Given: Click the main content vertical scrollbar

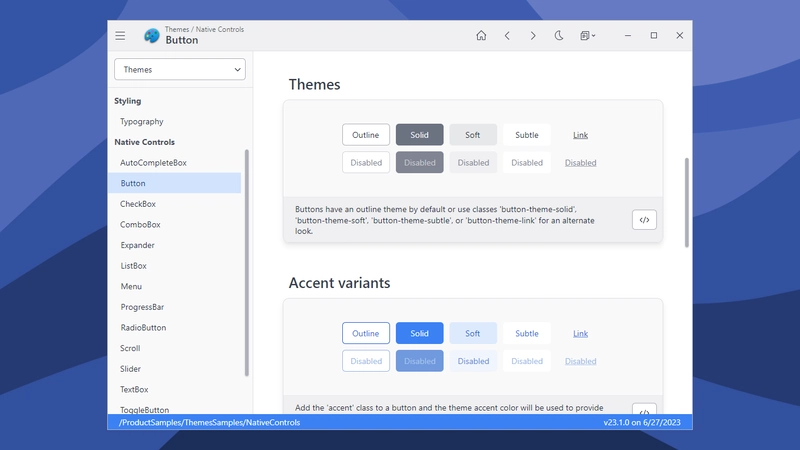Looking at the screenshot, I should click(x=687, y=203).
